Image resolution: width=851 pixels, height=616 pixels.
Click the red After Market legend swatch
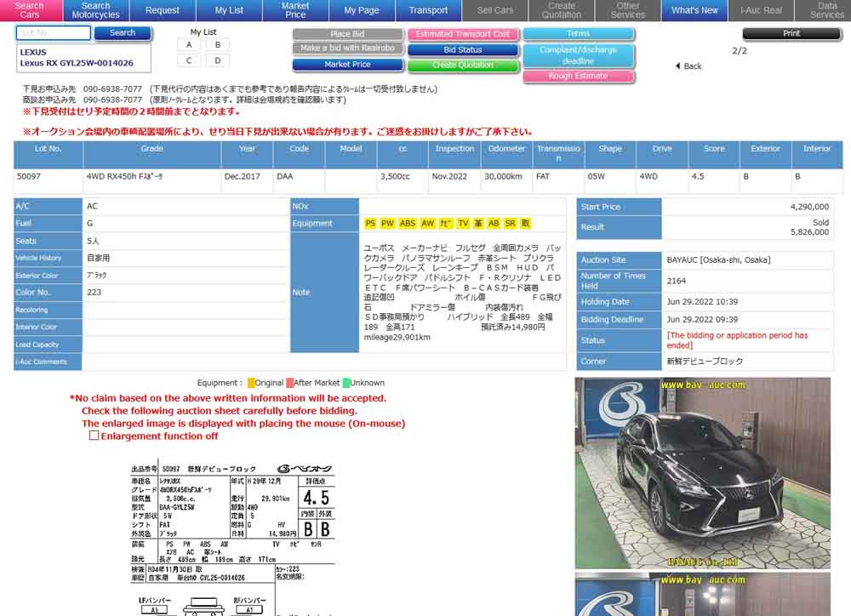290,383
